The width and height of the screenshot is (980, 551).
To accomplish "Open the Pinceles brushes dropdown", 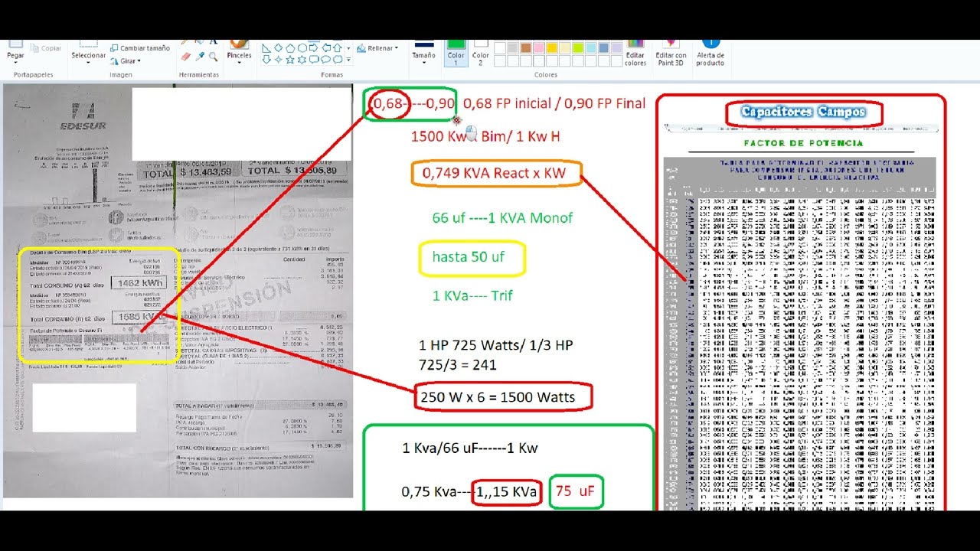I will [x=239, y=63].
